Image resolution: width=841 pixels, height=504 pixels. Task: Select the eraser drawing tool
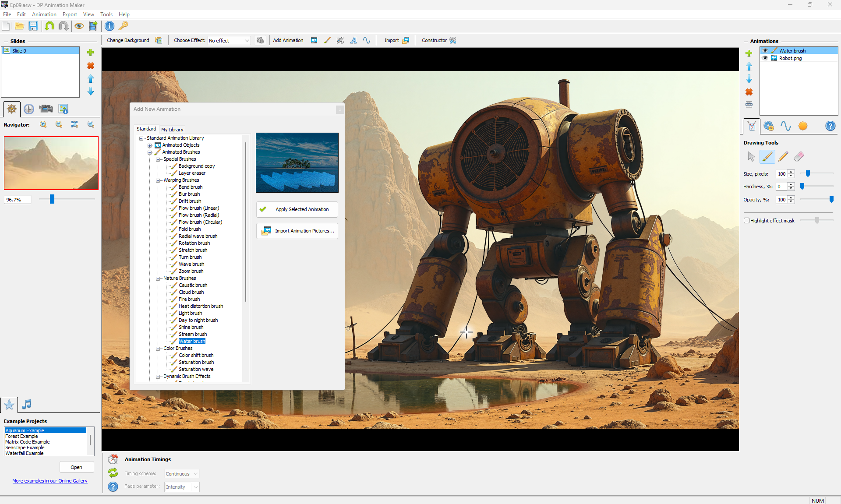pyautogui.click(x=799, y=157)
